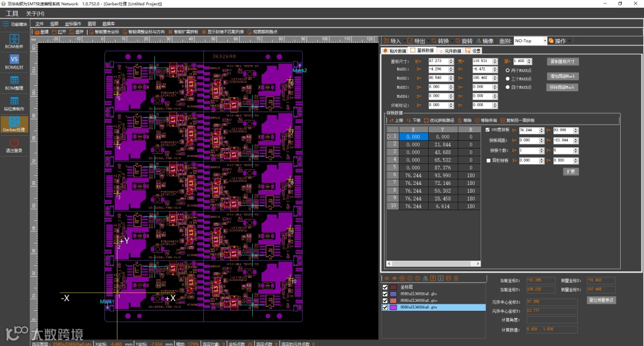Toggle the 180度拼板 checkbox

tap(488, 129)
